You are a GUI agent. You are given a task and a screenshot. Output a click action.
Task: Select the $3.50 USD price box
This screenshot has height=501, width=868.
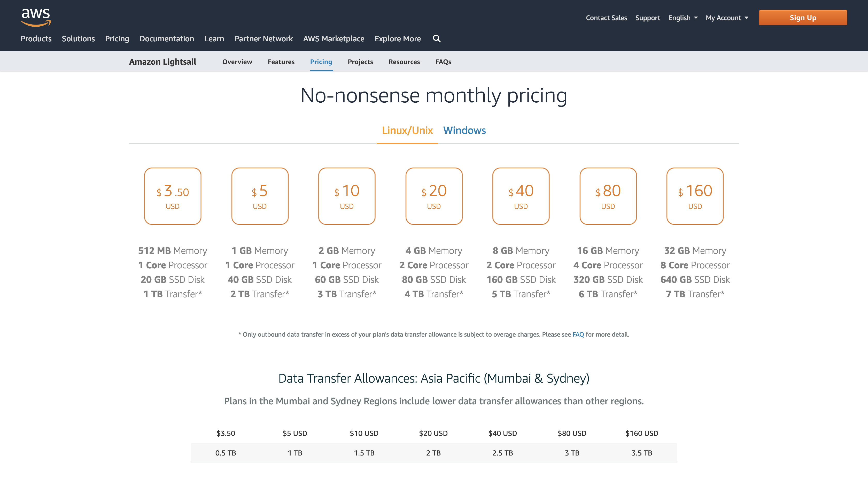(x=173, y=196)
